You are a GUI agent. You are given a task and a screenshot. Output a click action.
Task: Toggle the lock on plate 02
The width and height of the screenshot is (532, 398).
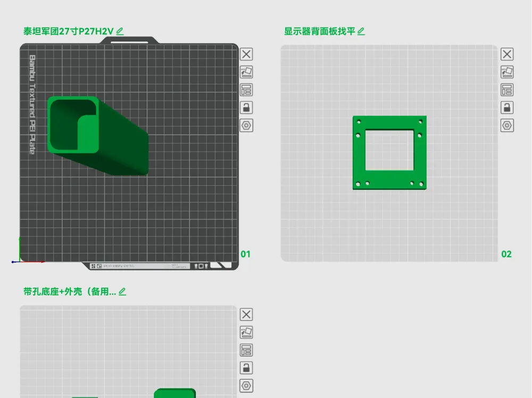pyautogui.click(x=507, y=108)
